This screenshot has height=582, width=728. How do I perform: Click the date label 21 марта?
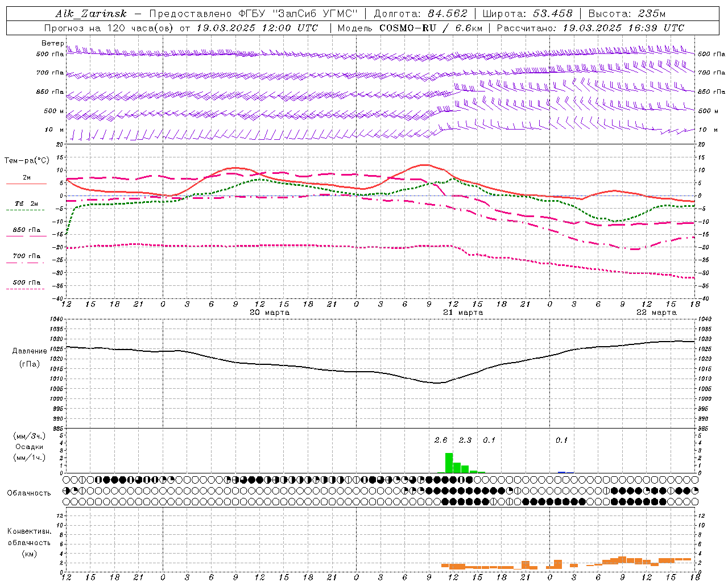pyautogui.click(x=463, y=312)
